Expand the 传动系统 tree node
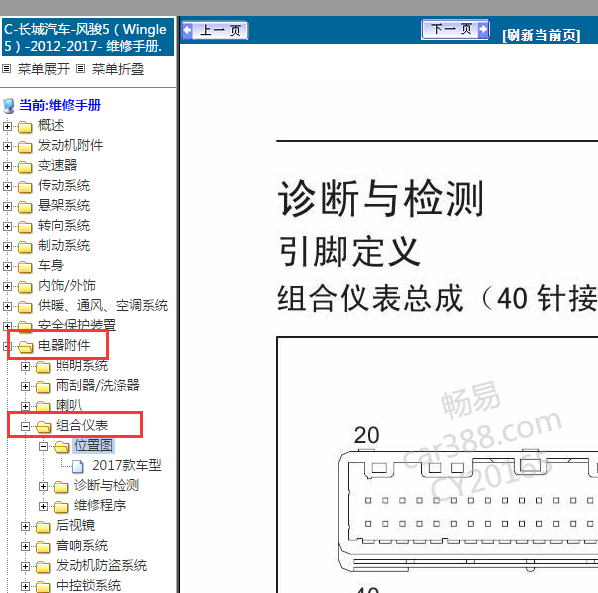 point(7,186)
